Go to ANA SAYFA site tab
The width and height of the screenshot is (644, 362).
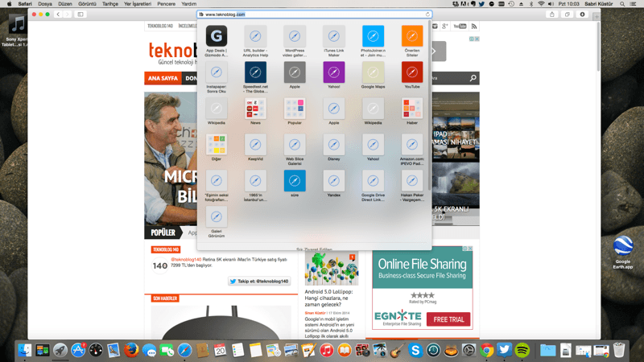(x=163, y=78)
